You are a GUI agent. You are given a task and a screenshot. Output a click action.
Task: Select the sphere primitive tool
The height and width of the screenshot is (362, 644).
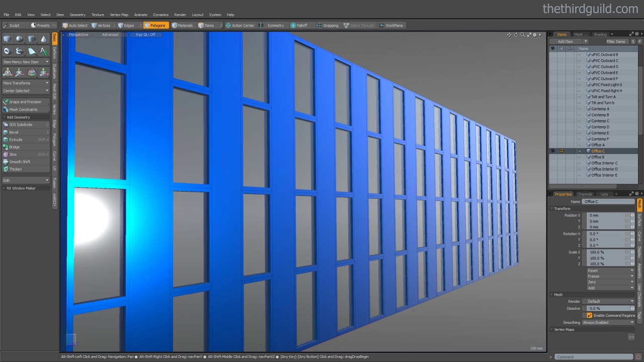[x=19, y=39]
